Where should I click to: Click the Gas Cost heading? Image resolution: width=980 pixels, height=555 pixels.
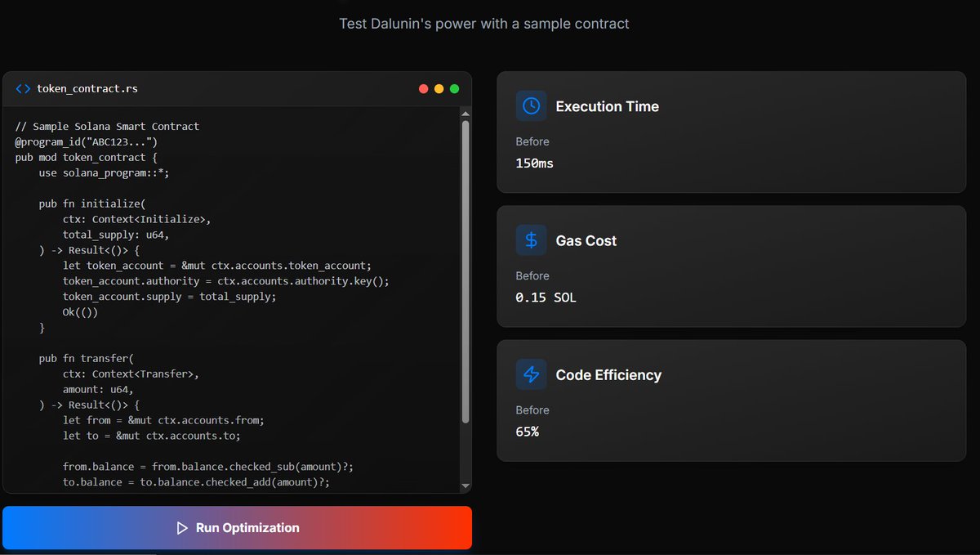586,240
